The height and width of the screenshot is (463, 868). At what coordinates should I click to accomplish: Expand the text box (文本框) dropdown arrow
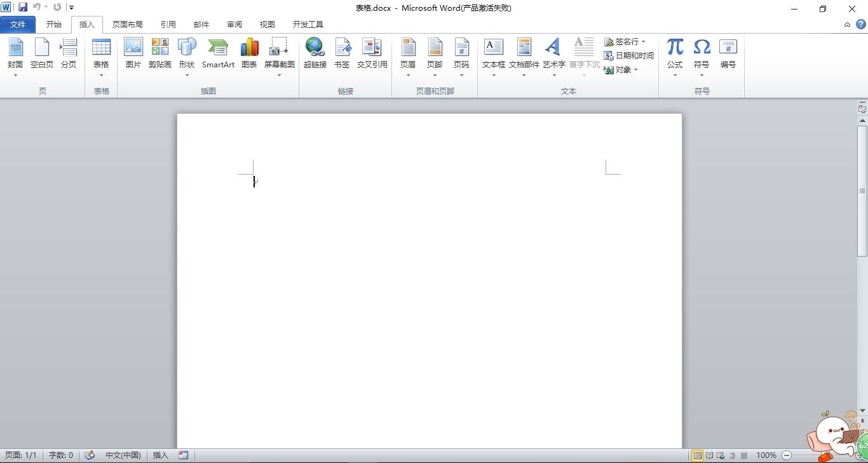tap(494, 76)
